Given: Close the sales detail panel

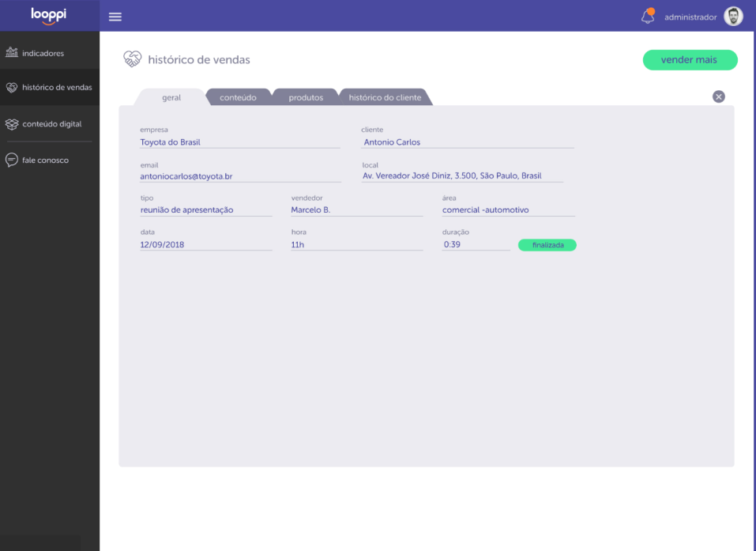Looking at the screenshot, I should [718, 96].
